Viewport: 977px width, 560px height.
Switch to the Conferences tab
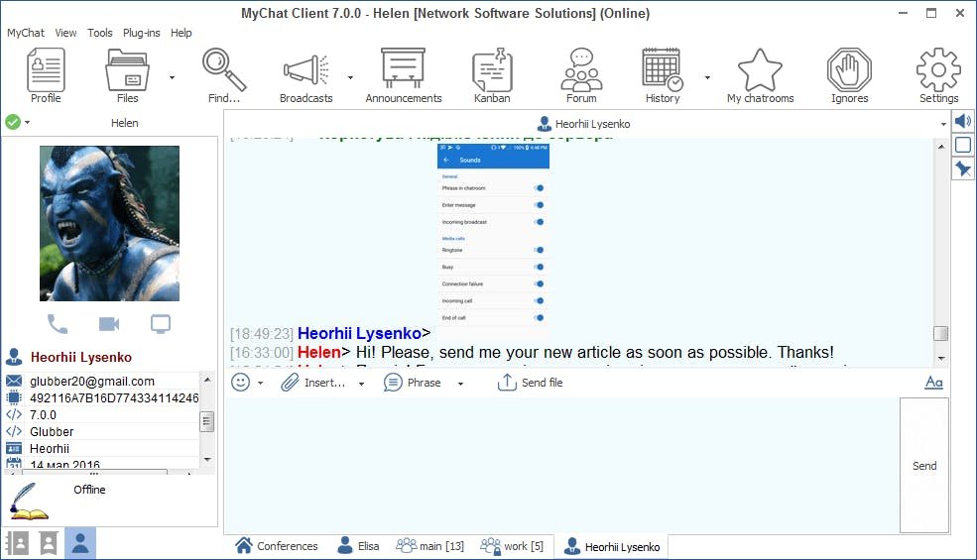point(277,546)
